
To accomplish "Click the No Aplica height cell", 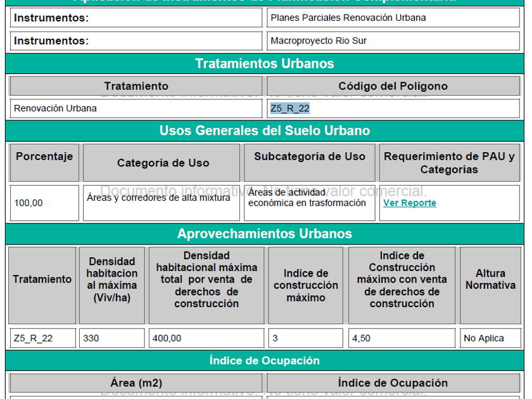I will 490,338.
